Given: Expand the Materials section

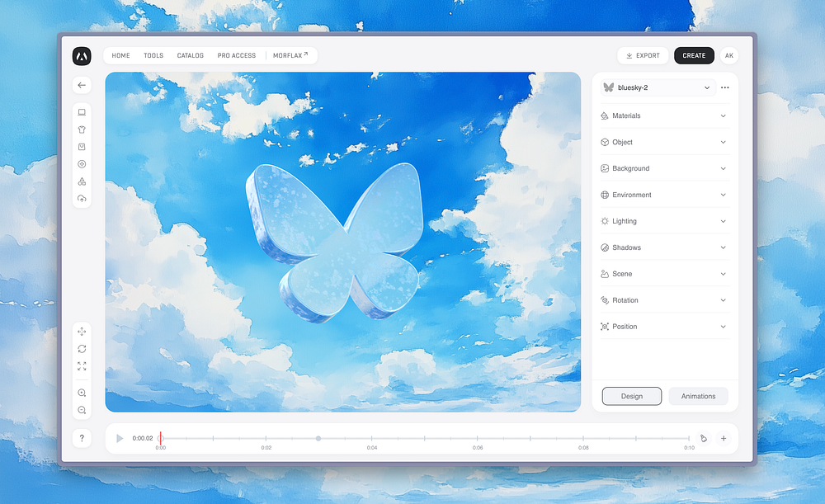Looking at the screenshot, I should pyautogui.click(x=664, y=115).
